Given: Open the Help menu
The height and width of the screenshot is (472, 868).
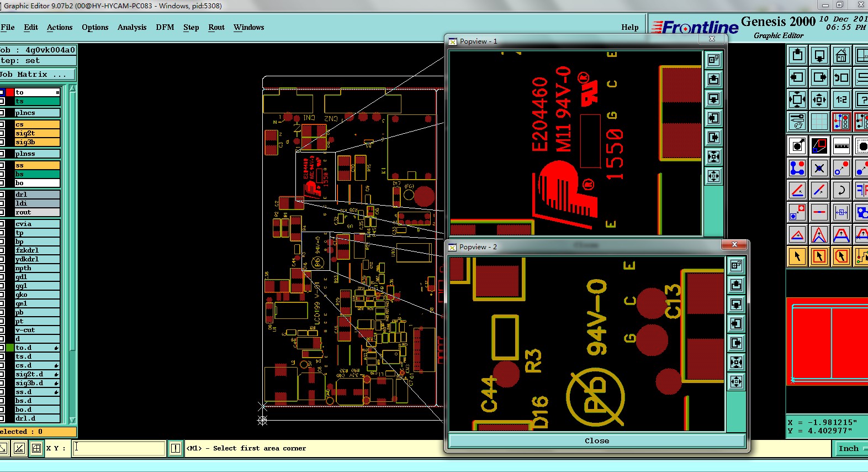Looking at the screenshot, I should (630, 27).
